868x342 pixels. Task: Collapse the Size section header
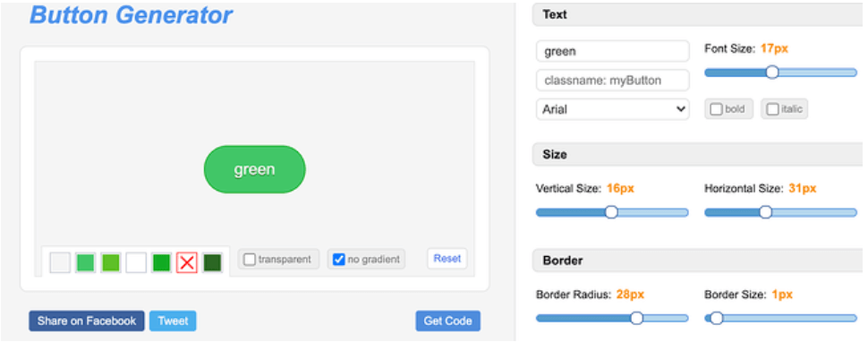(699, 154)
